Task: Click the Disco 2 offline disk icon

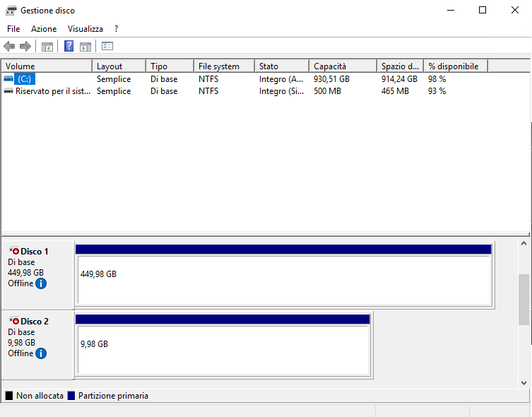Action: tap(14, 321)
